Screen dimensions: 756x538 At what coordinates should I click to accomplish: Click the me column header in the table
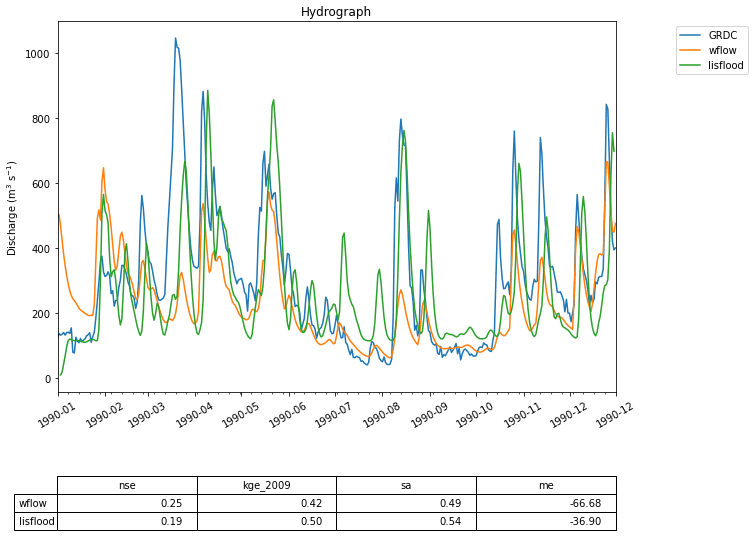pyautogui.click(x=545, y=485)
